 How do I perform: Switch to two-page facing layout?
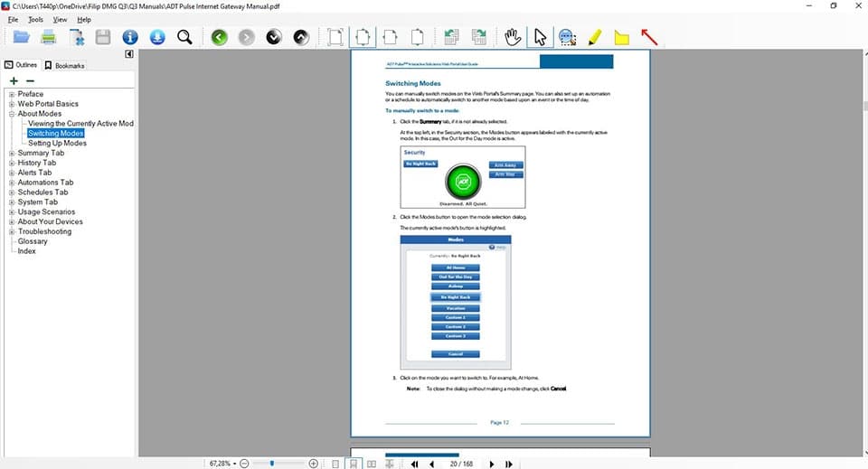point(372,464)
